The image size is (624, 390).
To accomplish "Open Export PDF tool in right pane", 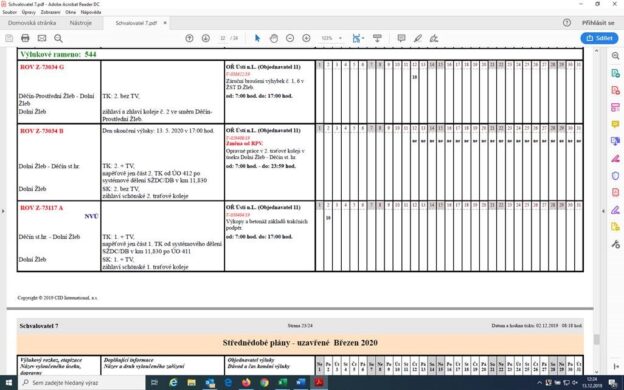I will 615,73.
